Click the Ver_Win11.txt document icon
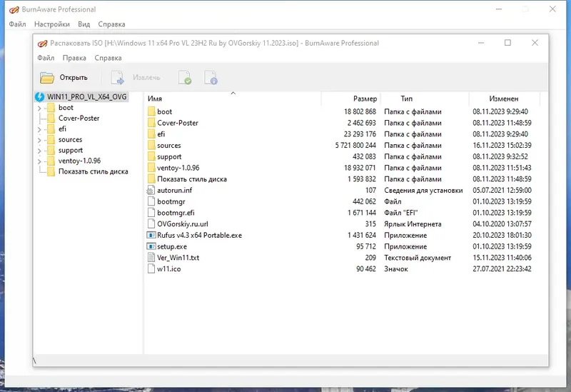Image resolution: width=571 pixels, height=392 pixels. [151, 258]
